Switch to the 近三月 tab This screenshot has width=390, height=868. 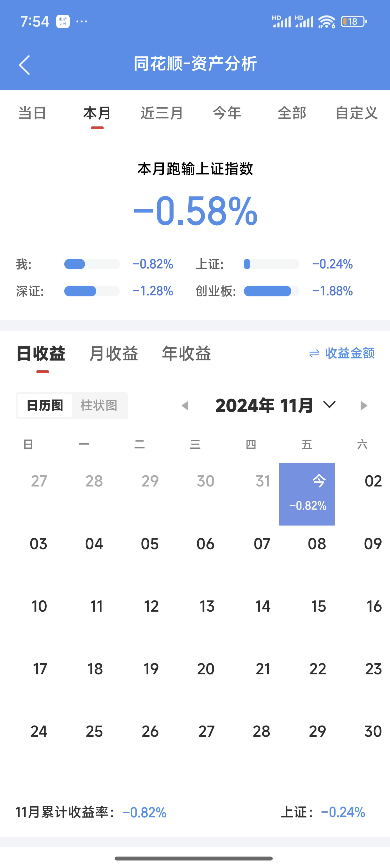tap(162, 113)
